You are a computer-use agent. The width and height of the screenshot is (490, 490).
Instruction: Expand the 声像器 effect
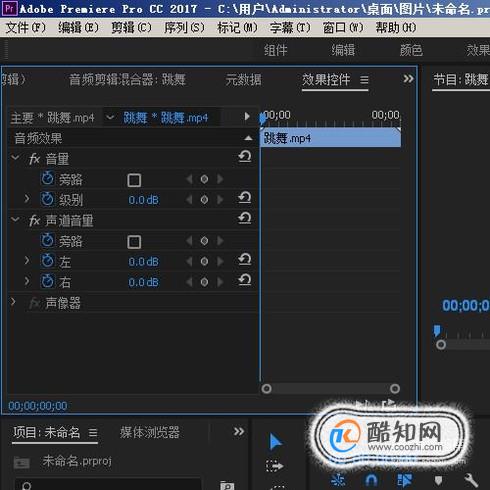point(13,302)
